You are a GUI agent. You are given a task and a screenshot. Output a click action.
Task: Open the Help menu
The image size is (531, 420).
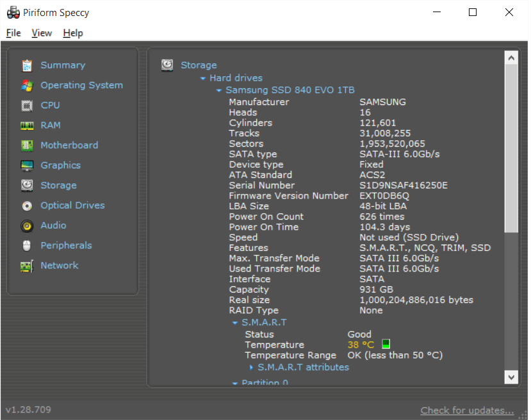72,33
